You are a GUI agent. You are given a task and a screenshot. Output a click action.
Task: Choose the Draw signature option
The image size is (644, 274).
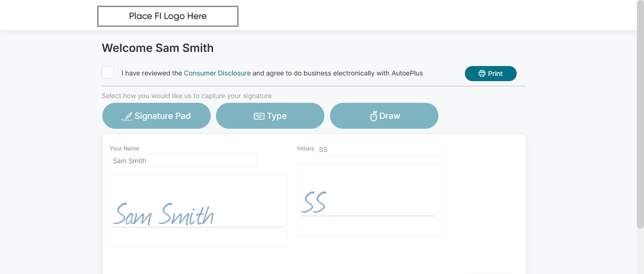(384, 116)
